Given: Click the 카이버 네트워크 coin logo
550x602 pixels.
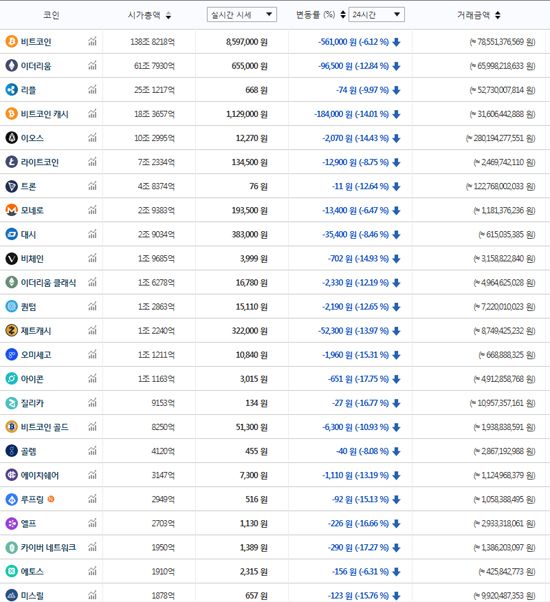Looking at the screenshot, I should coord(12,547).
